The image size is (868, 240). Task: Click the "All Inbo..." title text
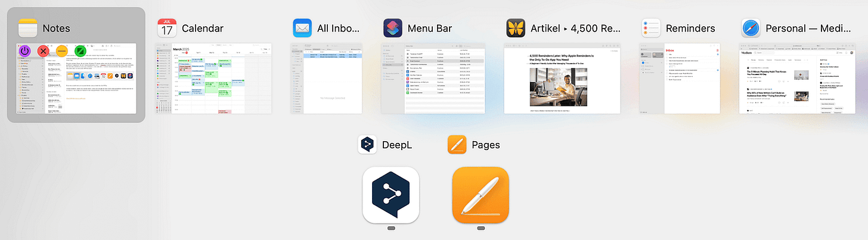click(x=339, y=29)
